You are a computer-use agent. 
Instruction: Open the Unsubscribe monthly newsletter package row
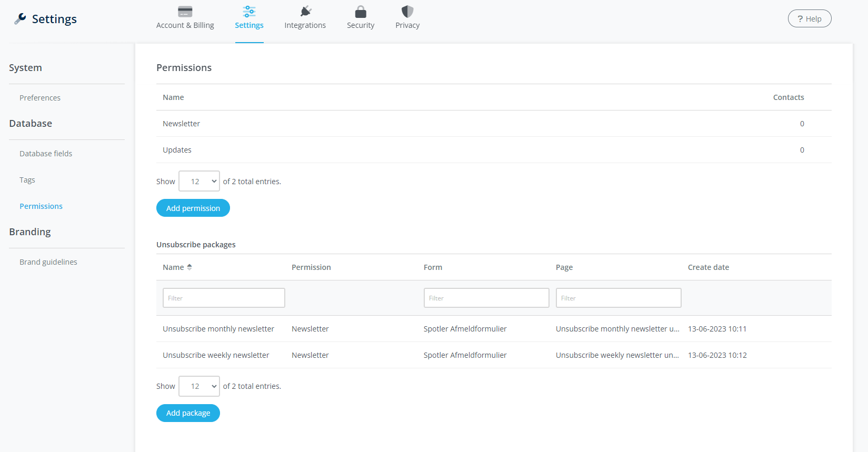coord(218,329)
